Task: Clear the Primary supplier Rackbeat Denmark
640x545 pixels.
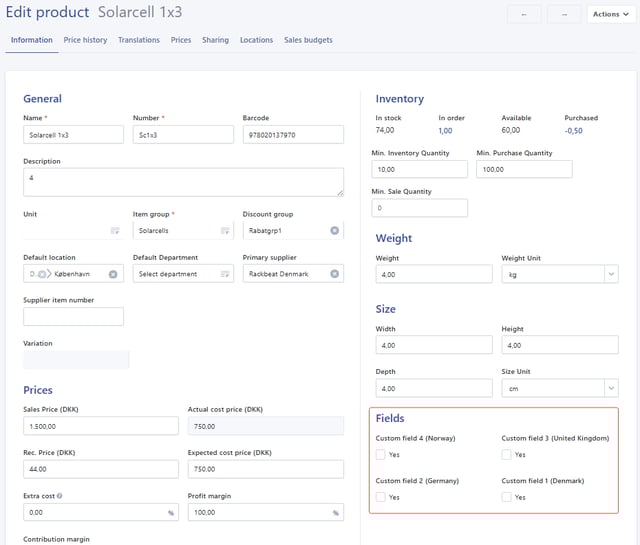Action: (334, 274)
